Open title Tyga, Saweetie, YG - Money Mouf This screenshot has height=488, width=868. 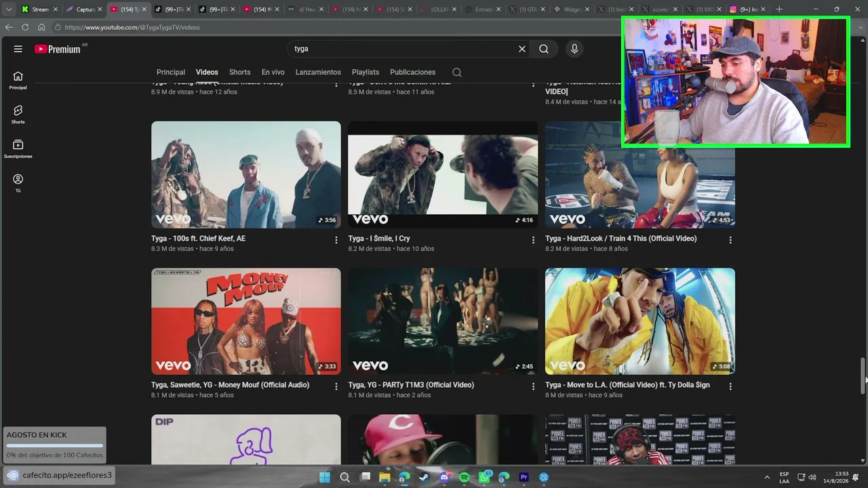tap(230, 385)
